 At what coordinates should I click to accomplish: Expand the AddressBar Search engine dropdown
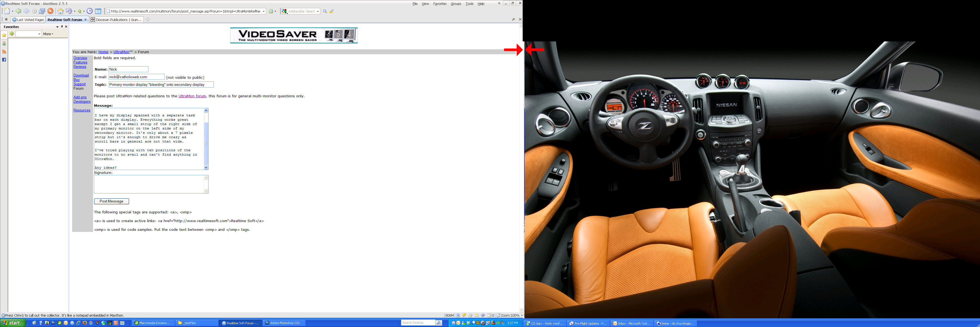coord(318,11)
